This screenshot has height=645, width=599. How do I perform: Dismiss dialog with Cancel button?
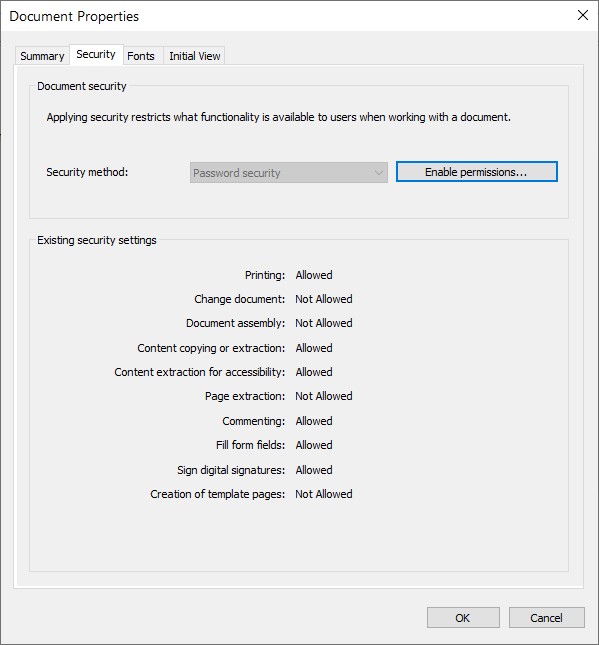(x=546, y=617)
